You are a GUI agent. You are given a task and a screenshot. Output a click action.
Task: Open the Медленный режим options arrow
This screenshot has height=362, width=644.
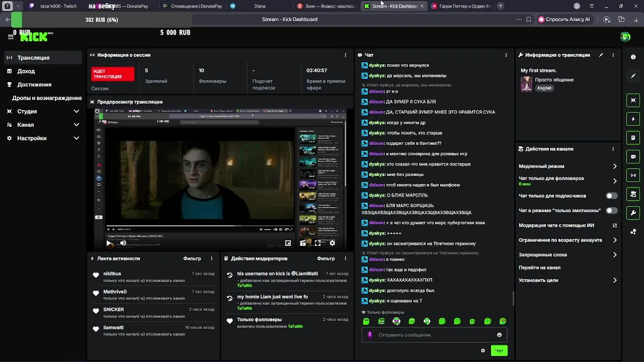(x=615, y=166)
